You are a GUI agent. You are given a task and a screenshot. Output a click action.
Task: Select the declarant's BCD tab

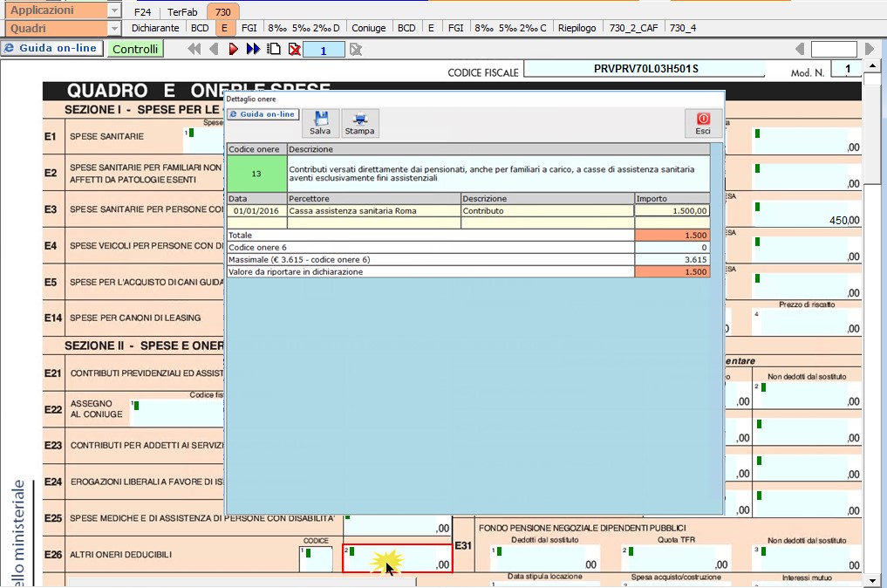(200, 28)
